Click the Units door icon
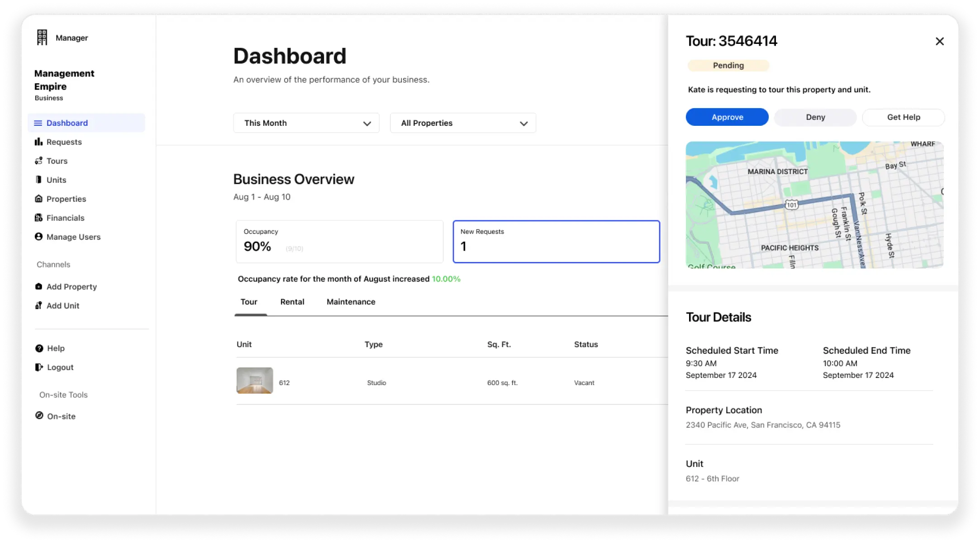The image size is (980, 543). pyautogui.click(x=38, y=180)
